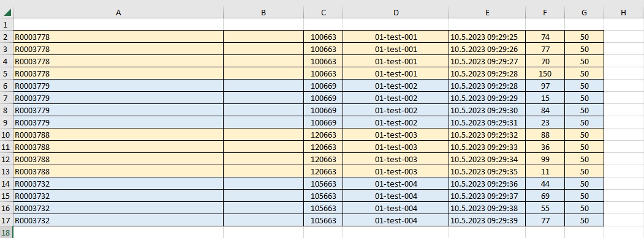Select row 10 header
This screenshot has width=644, height=238.
(7, 135)
